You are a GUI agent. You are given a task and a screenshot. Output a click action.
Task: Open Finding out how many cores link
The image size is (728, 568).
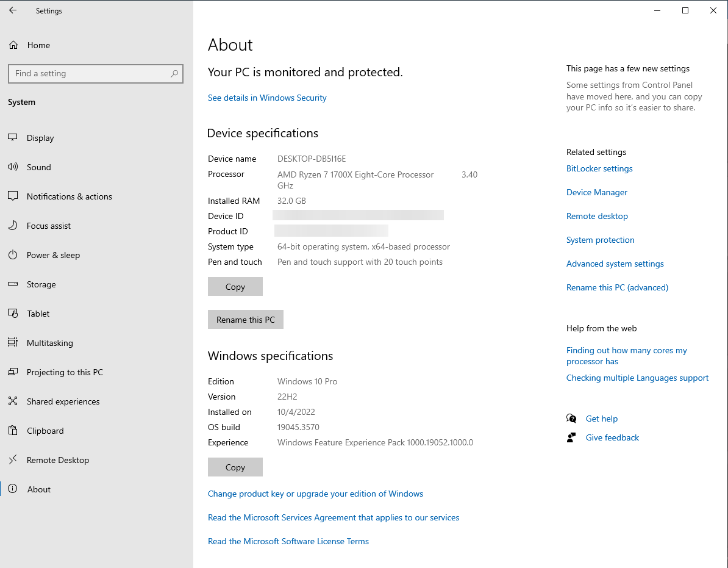627,356
